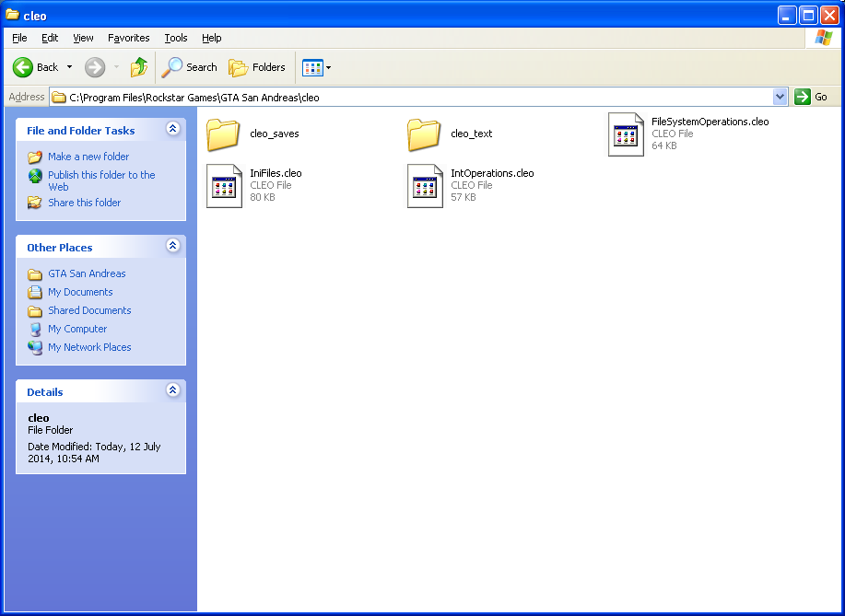The image size is (845, 616).
Task: Open My Computer link
Action: [x=77, y=329]
